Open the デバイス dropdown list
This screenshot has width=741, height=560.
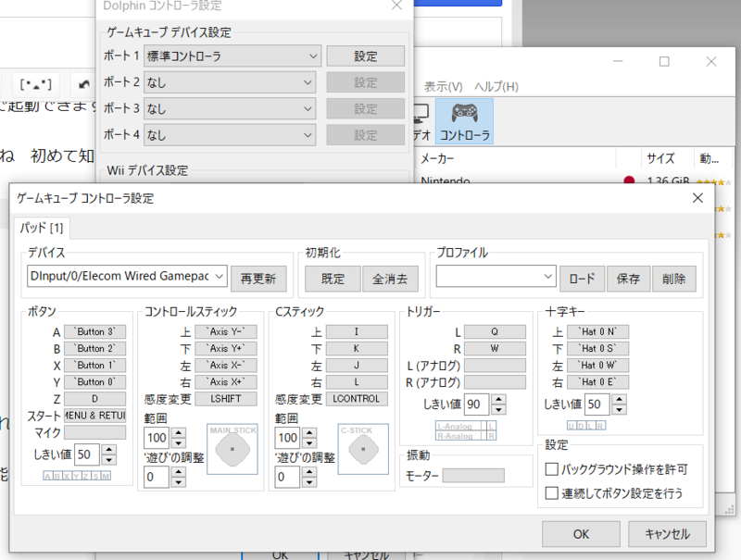coord(127,276)
